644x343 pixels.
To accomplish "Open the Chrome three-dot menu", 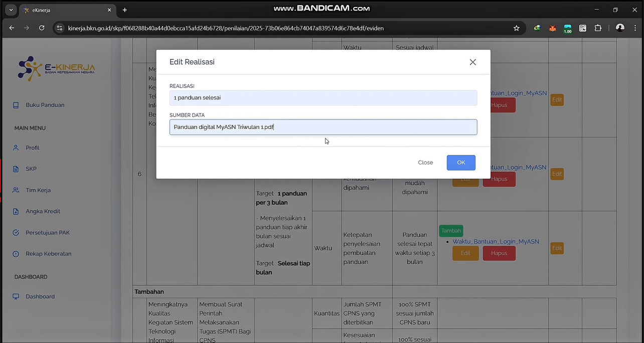I will tap(634, 28).
